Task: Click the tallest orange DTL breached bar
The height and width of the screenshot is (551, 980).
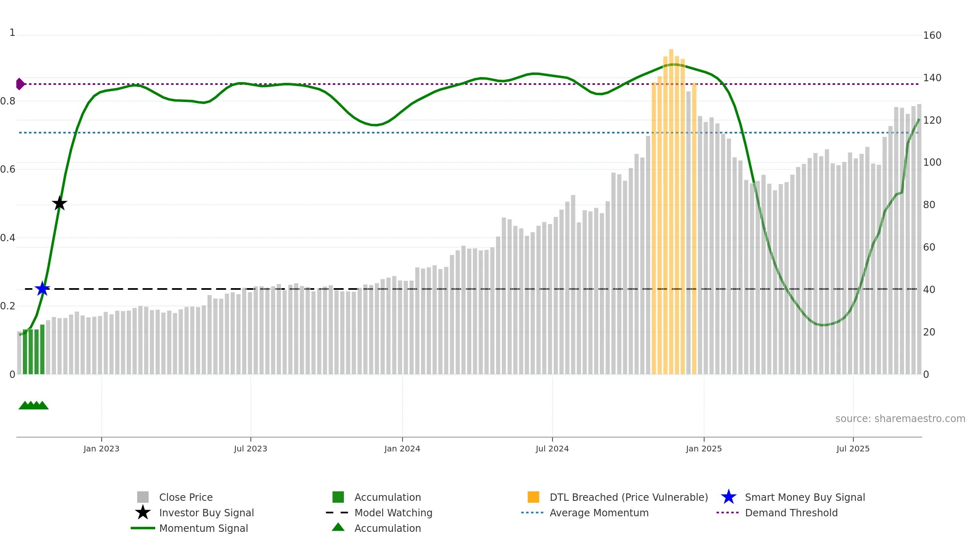Action: tap(671, 211)
